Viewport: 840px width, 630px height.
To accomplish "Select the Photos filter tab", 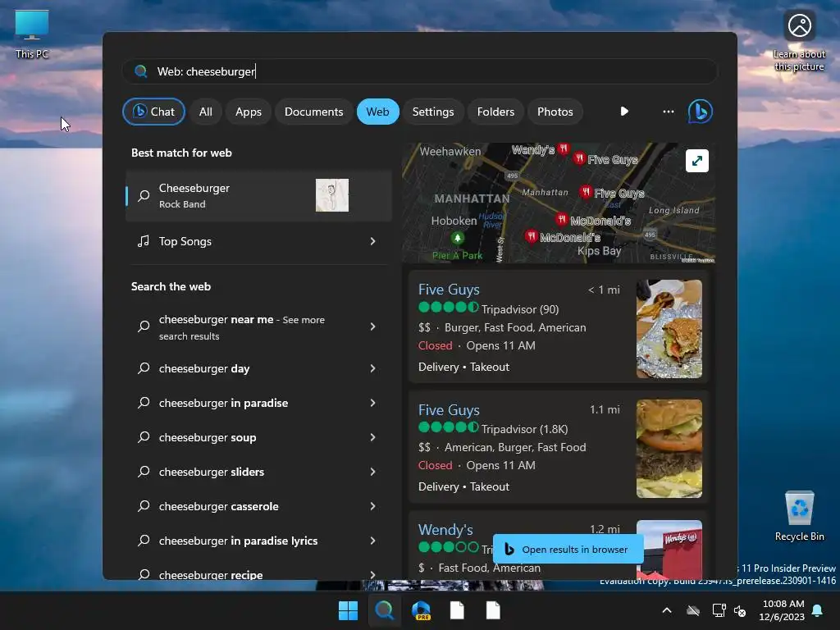I will [555, 112].
